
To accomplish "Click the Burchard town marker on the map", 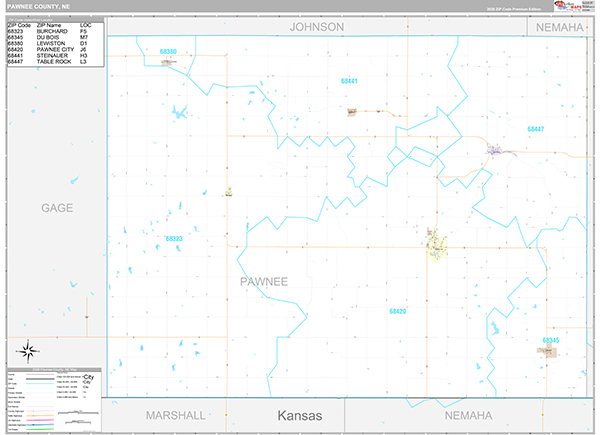I will coord(229,192).
